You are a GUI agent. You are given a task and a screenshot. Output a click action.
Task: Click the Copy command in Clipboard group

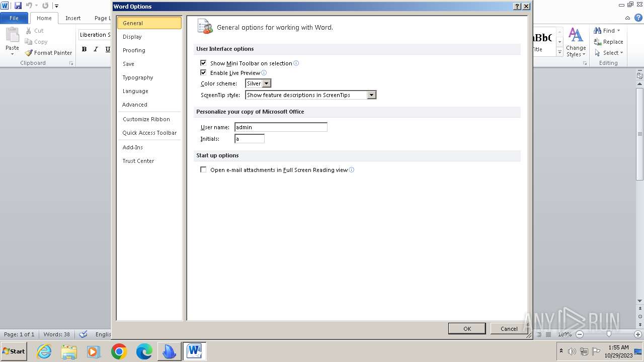pyautogui.click(x=36, y=42)
